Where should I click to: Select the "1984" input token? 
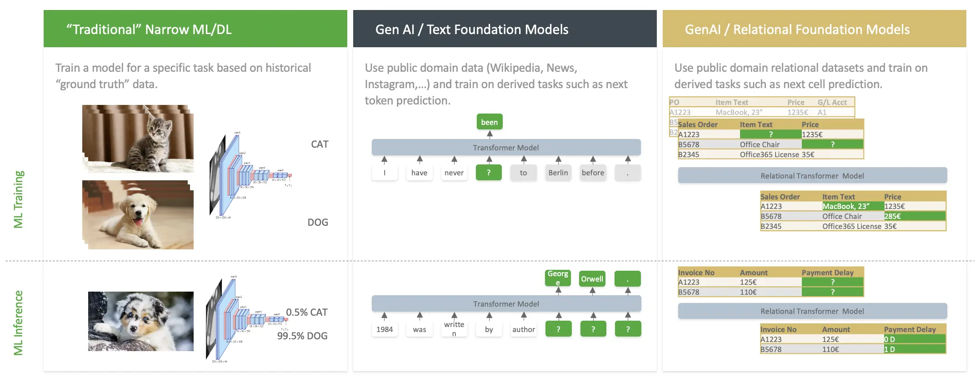(384, 329)
